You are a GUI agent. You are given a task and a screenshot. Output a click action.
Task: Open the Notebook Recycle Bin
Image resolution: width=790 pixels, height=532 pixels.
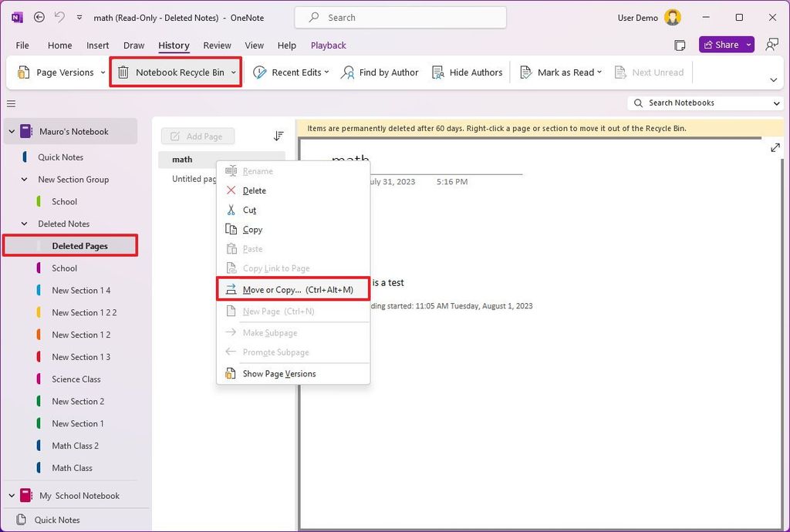tap(174, 72)
